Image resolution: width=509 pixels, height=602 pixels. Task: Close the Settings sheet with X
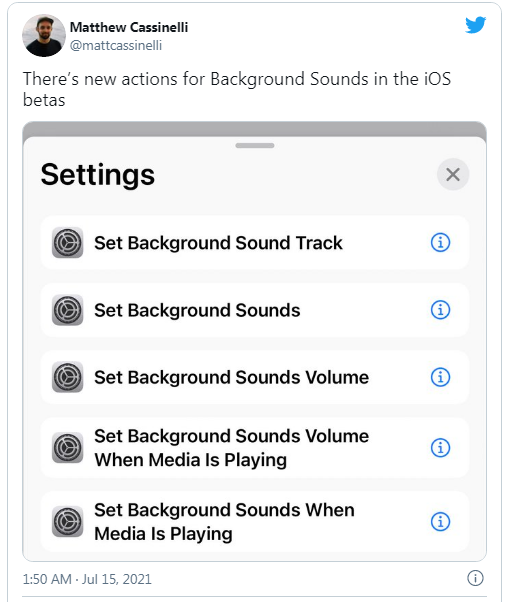(453, 174)
